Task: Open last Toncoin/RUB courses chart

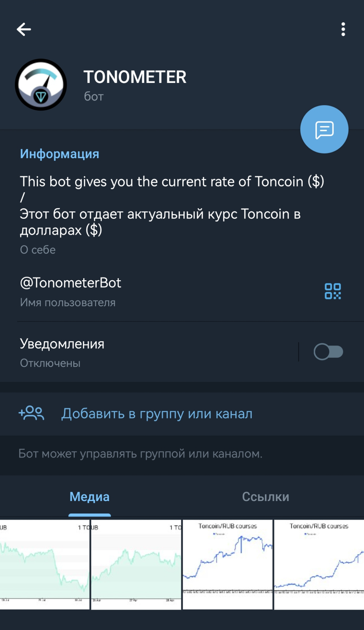Action: point(319,565)
